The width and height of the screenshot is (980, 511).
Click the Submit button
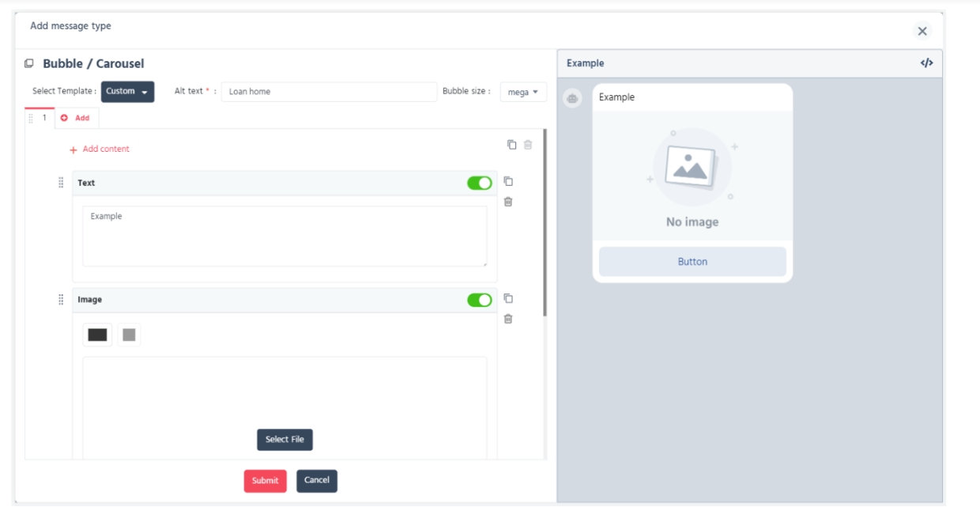coord(265,481)
